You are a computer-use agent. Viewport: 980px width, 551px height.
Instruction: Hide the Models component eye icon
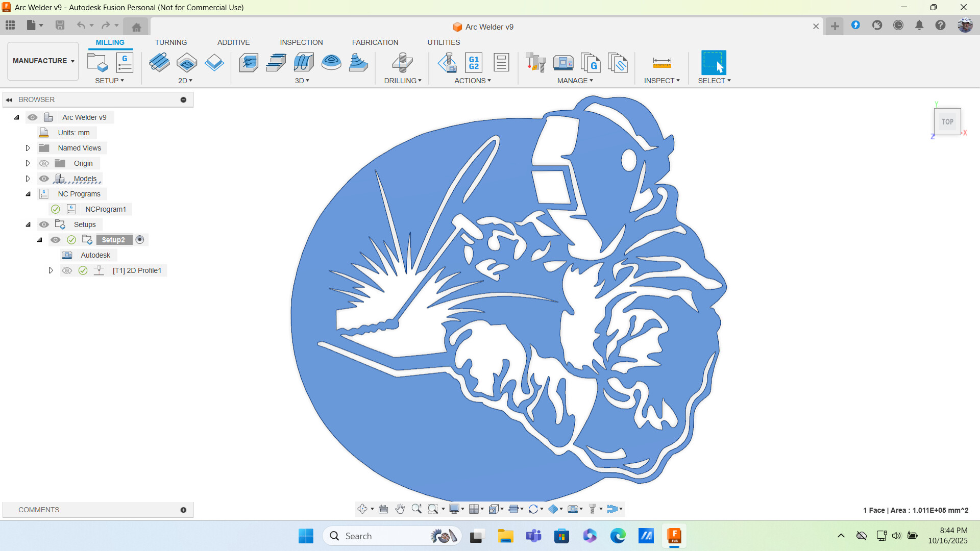pyautogui.click(x=44, y=179)
